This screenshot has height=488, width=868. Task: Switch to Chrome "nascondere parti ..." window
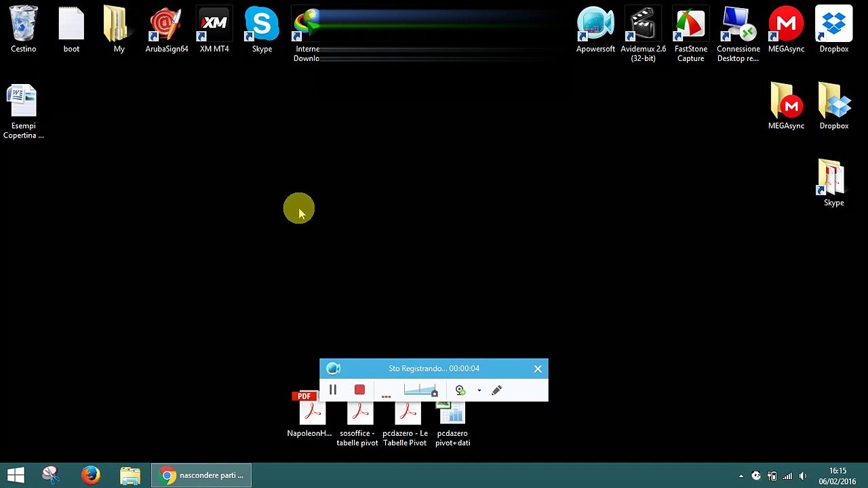(201, 475)
